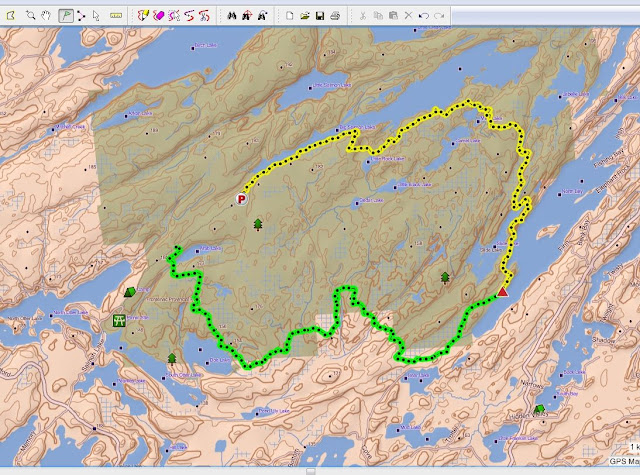Click the Fishing Bay label
This screenshot has height=475, width=640.
609,159
